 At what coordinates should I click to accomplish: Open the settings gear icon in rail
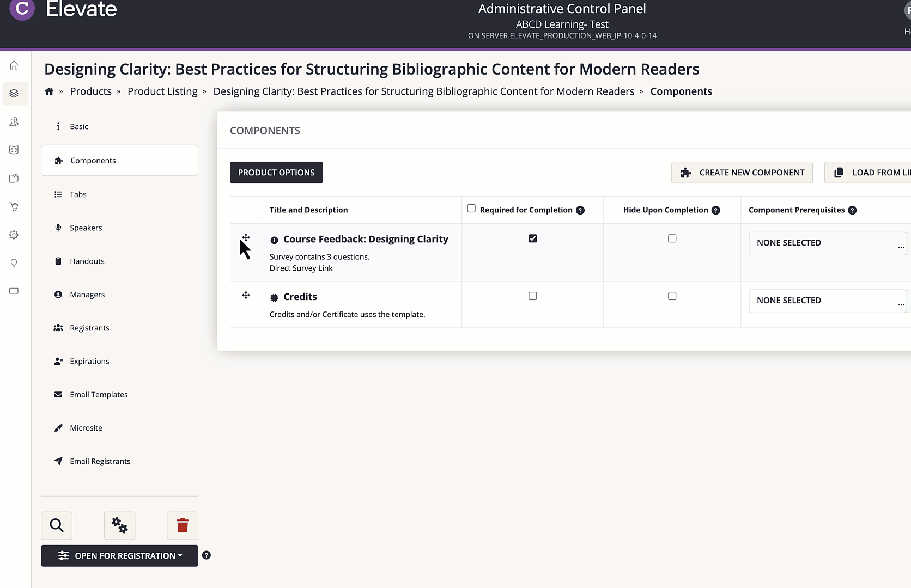pos(14,235)
